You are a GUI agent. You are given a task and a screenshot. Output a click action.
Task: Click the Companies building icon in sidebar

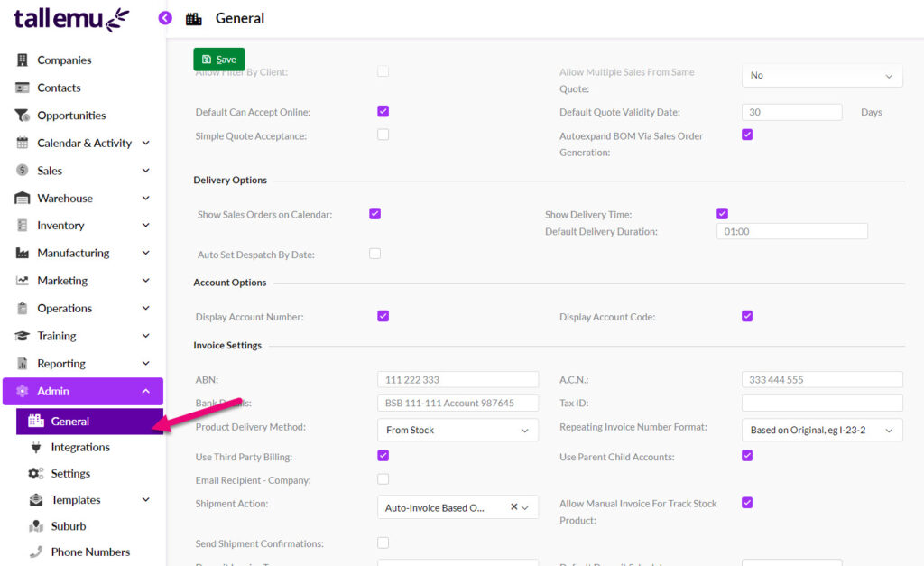click(23, 60)
